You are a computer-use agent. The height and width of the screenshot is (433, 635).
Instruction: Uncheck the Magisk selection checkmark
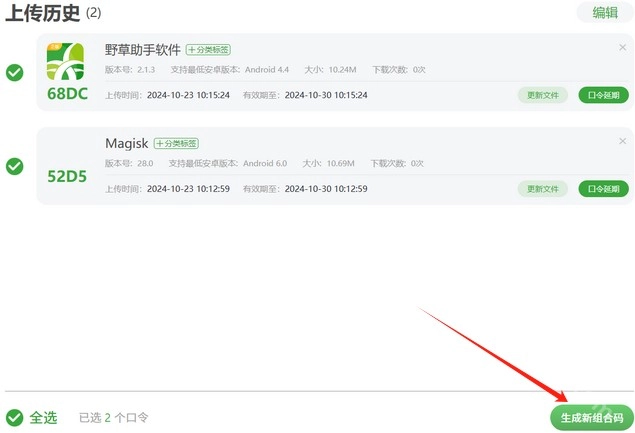click(15, 166)
